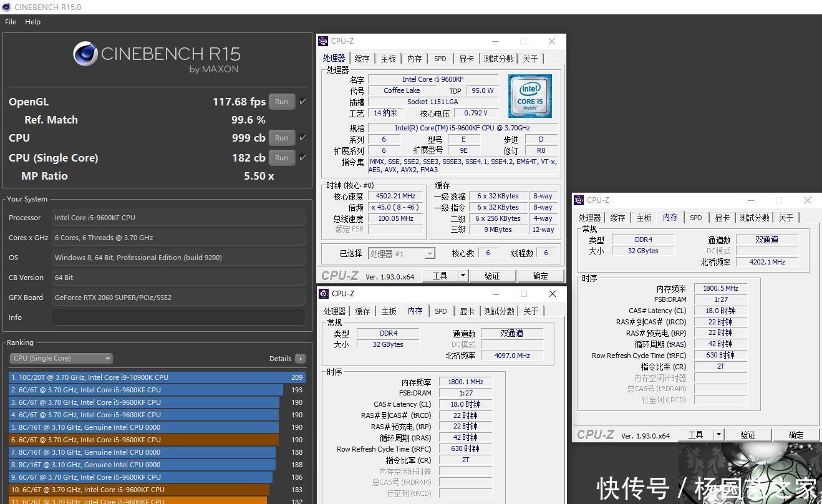
Task: Switch to 内存 tab in top CPU-Z window
Action: point(414,59)
